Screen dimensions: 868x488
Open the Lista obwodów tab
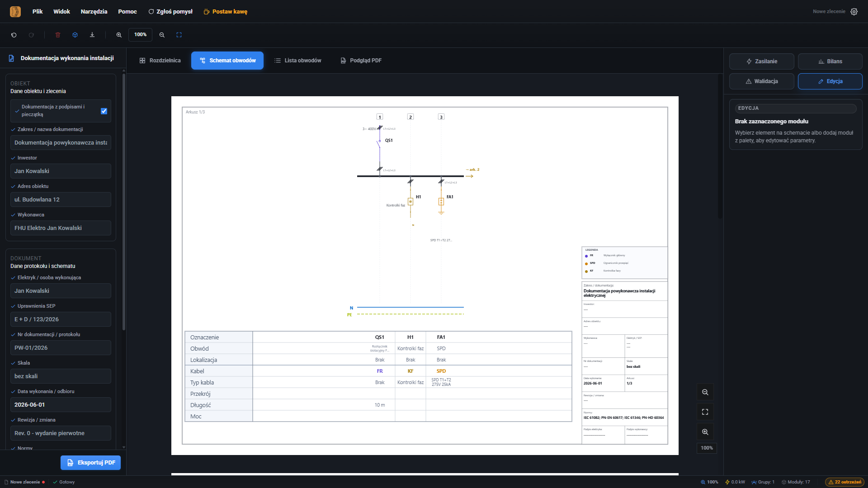point(298,61)
